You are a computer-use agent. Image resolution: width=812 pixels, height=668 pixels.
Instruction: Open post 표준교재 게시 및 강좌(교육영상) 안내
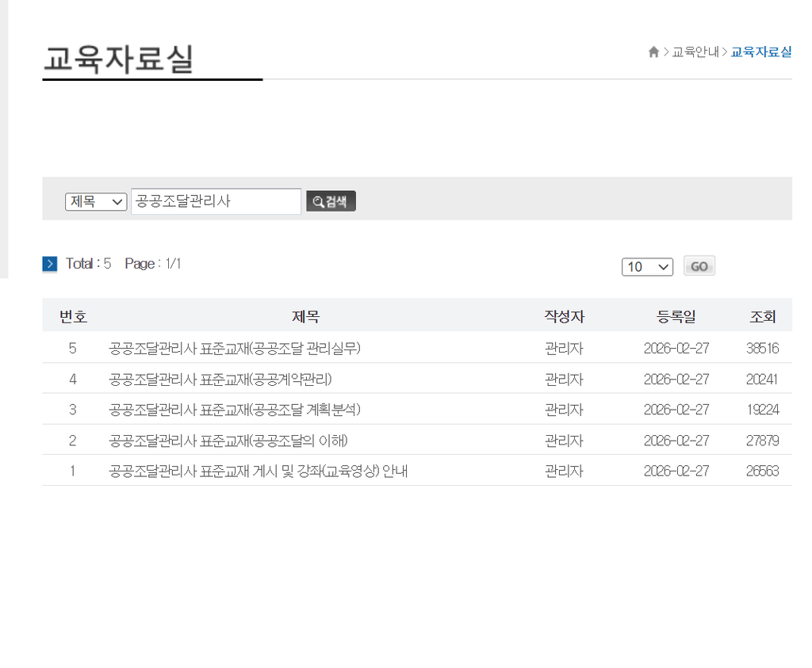click(x=258, y=471)
